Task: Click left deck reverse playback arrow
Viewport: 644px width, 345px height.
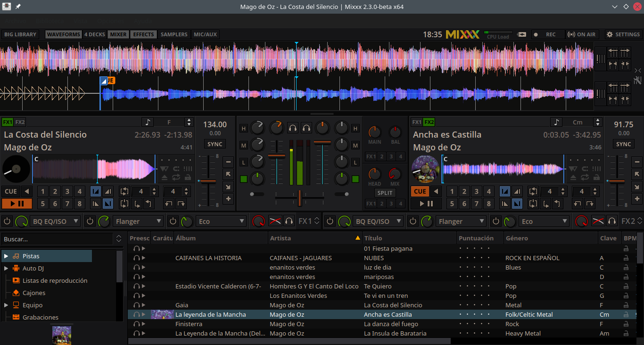Action: click(26, 191)
